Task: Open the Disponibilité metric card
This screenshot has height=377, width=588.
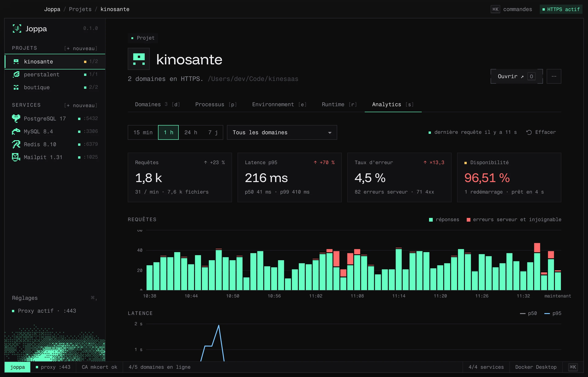Action: point(509,177)
